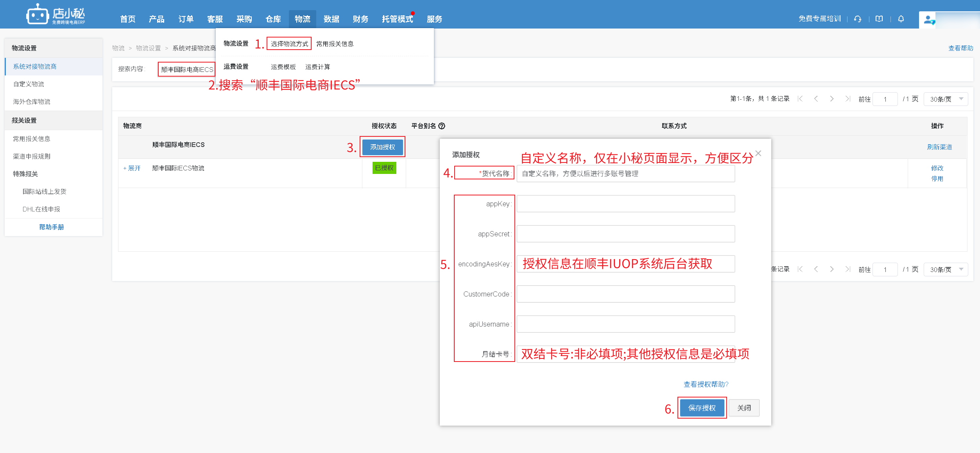Select 自定义物流 in the left sidebar

29,84
